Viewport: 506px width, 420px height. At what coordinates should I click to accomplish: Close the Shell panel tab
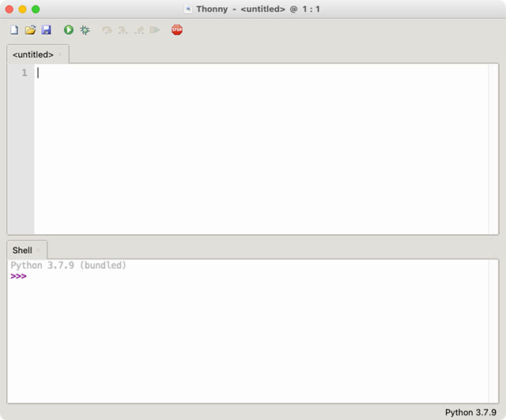tap(39, 250)
